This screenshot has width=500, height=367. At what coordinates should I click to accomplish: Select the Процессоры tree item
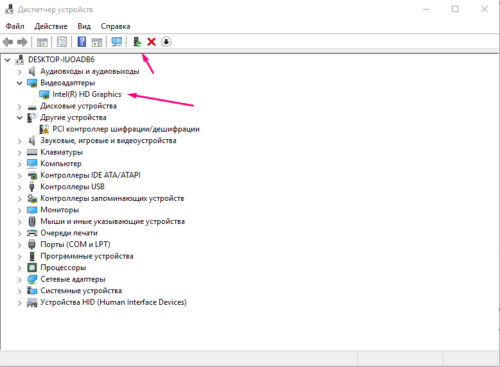click(63, 268)
